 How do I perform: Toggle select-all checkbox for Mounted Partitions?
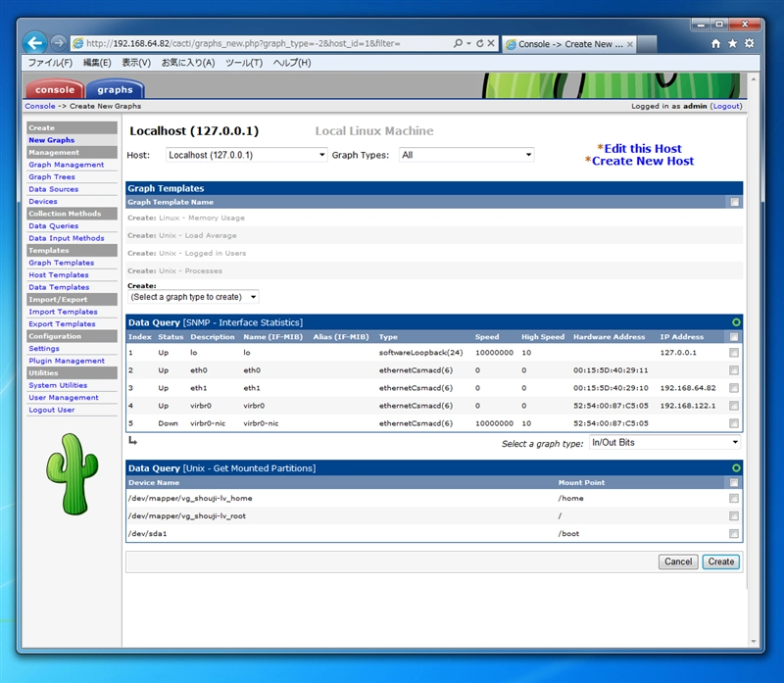point(734,482)
